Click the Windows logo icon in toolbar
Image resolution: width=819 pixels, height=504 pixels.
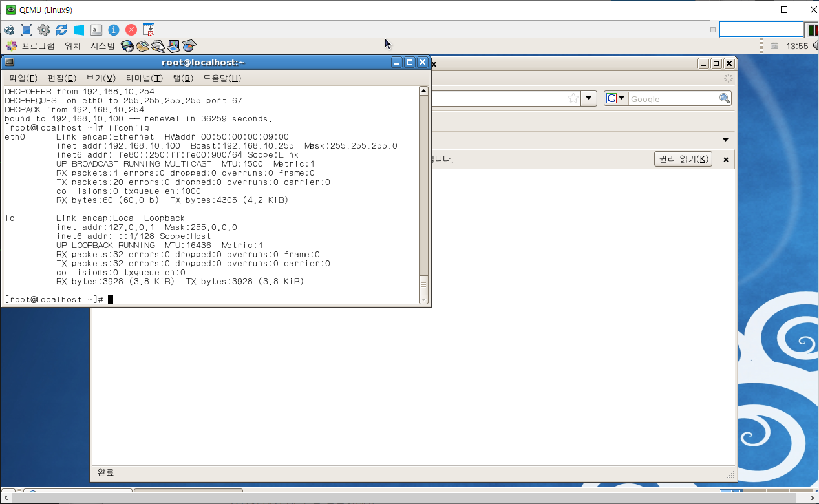79,30
